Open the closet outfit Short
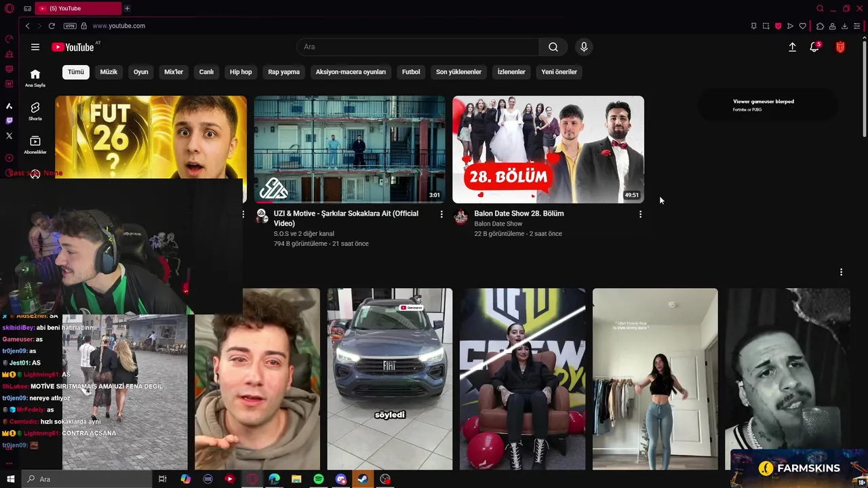868x488 pixels. [x=655, y=379]
